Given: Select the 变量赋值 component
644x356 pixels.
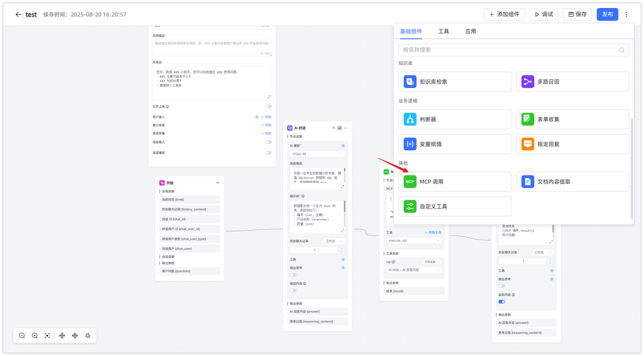Looking at the screenshot, I should tap(454, 144).
